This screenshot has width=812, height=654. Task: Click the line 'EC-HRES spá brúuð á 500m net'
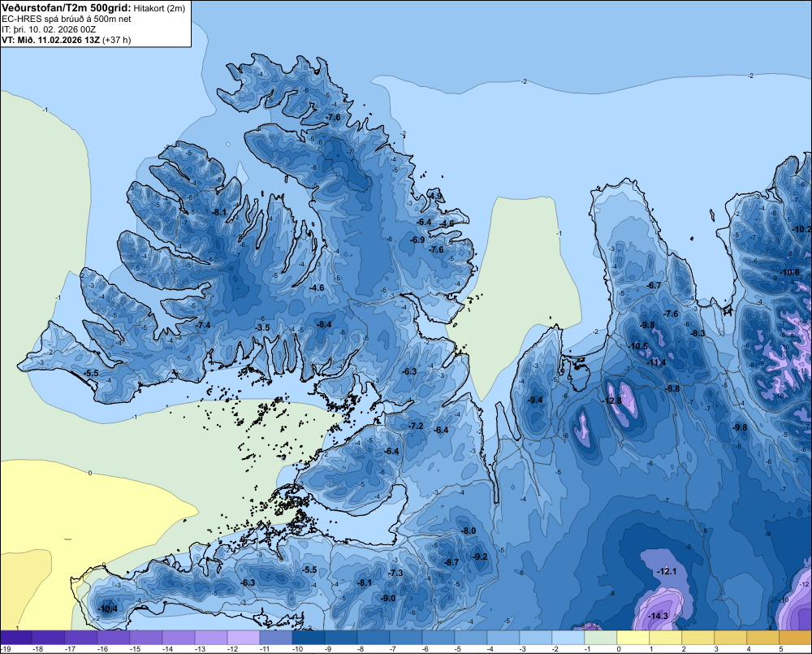67,19
